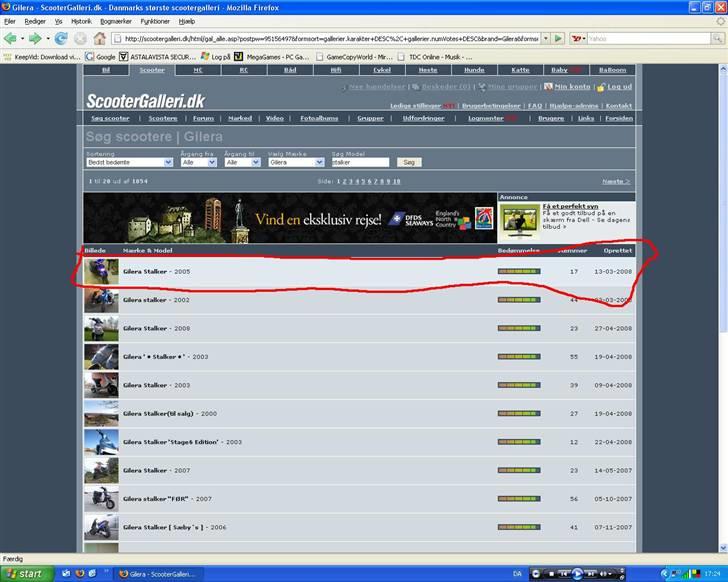728x582 pixels.
Task: Click the Reload page icon
Action: 61,38
